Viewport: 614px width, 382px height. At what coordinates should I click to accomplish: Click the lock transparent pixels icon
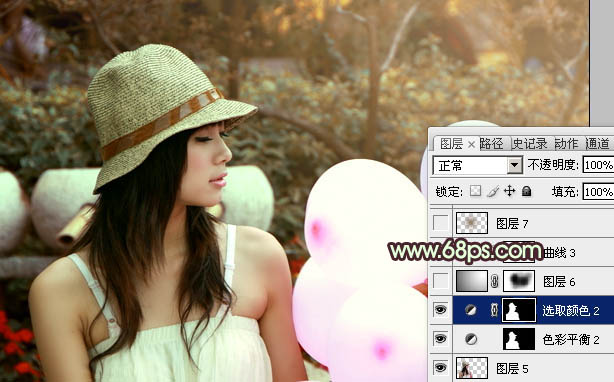tap(475, 191)
